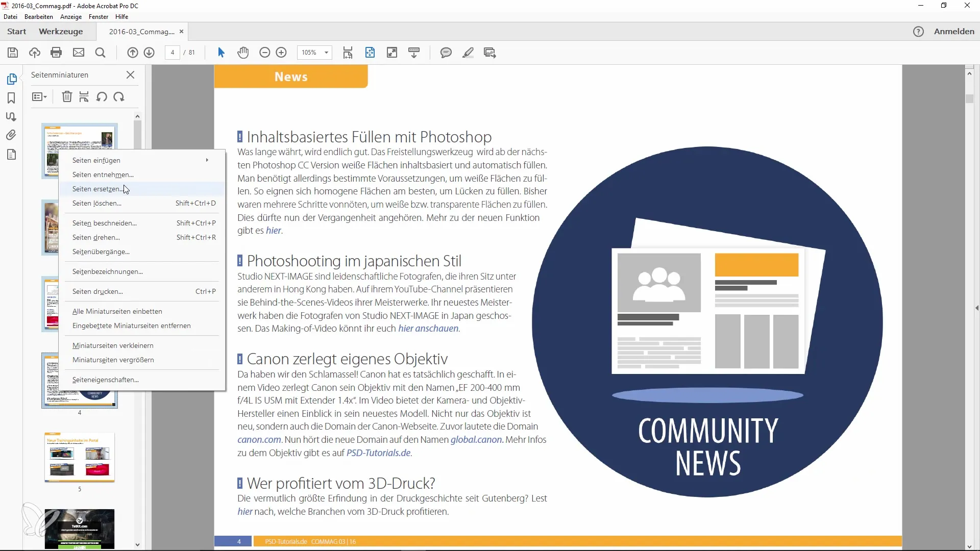The image size is (980, 551).
Task: Click Seiteneigenschaften option in context menu
Action: click(x=105, y=380)
